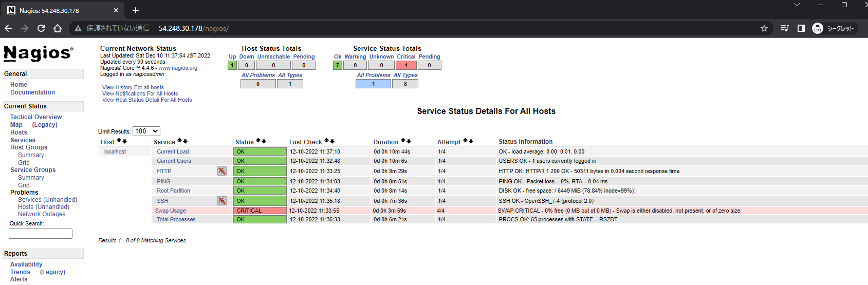Open Swap Usage service details
The image size is (868, 285).
pos(171,211)
